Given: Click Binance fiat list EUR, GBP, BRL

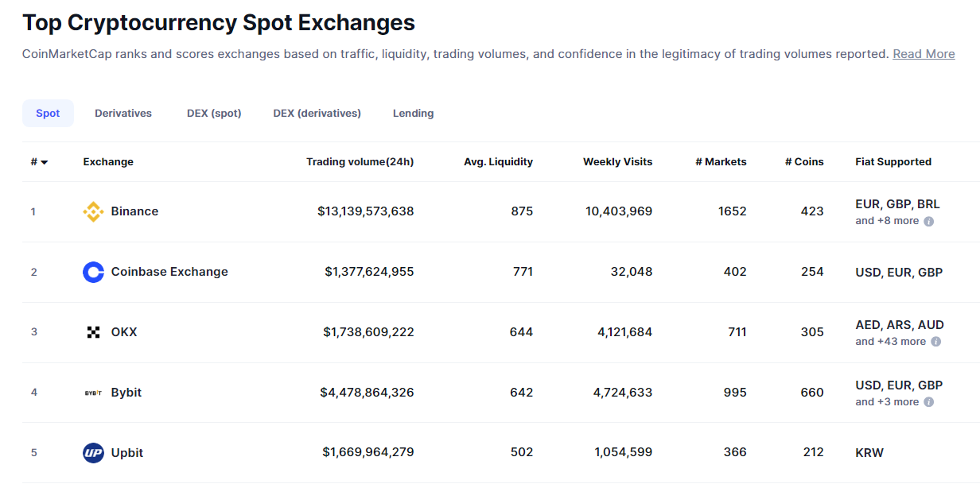Looking at the screenshot, I should (x=897, y=204).
